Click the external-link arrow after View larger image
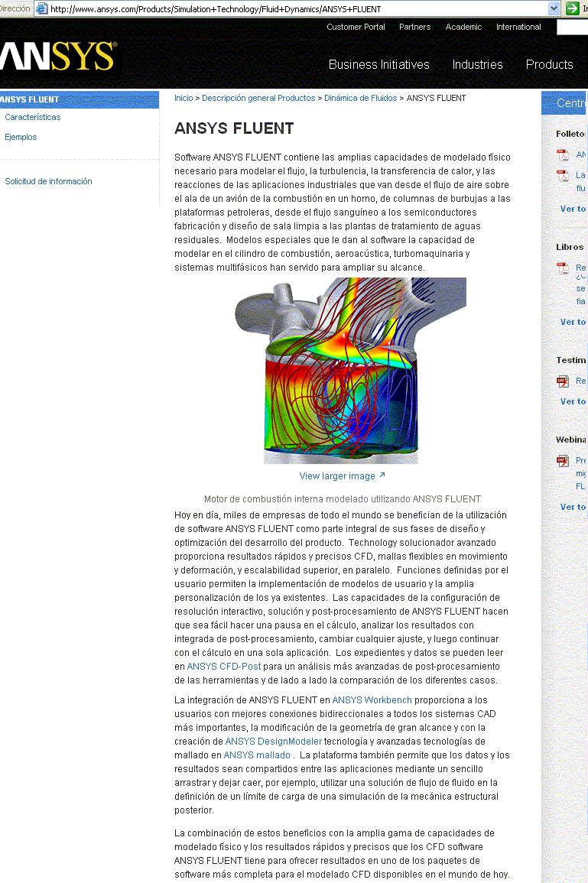588x883 pixels. (x=382, y=476)
